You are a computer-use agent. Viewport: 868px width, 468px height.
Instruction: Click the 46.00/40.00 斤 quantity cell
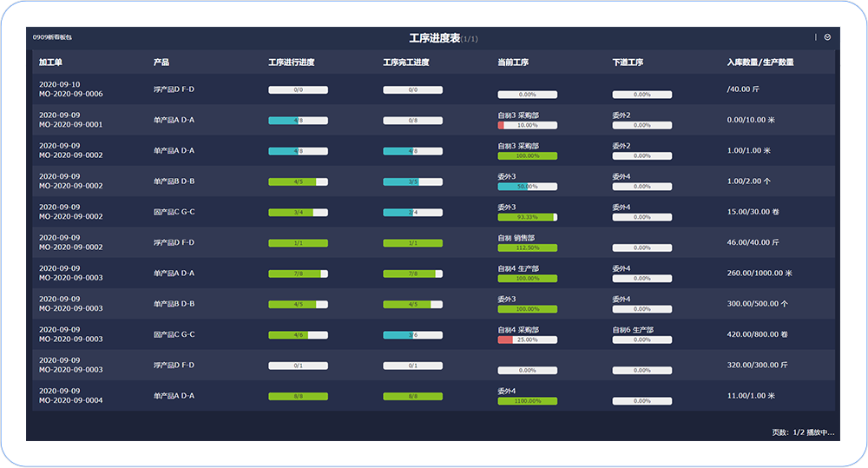click(753, 242)
